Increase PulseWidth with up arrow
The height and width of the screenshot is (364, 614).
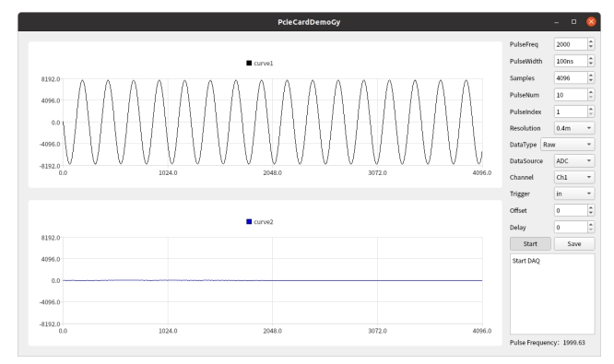591,58
